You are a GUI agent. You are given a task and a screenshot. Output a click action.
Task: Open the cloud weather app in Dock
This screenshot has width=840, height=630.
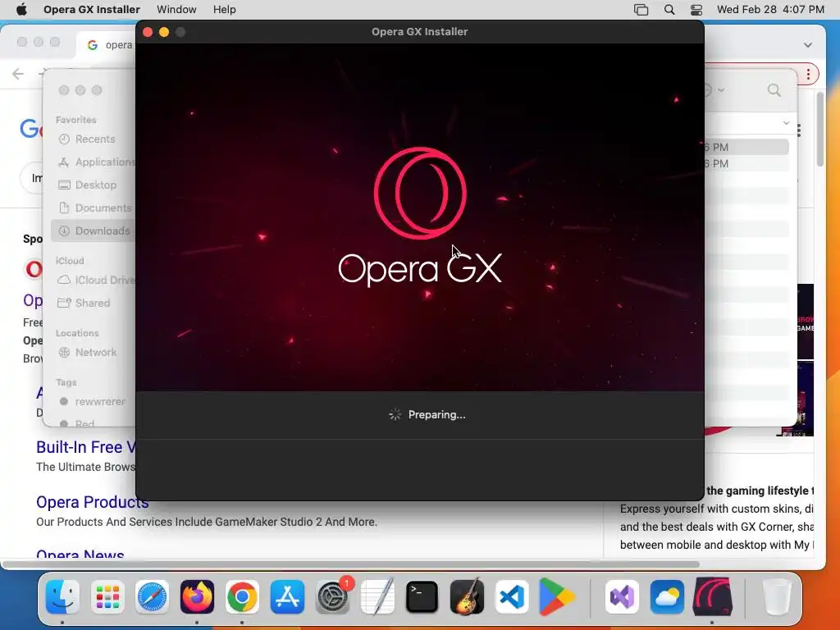(667, 597)
